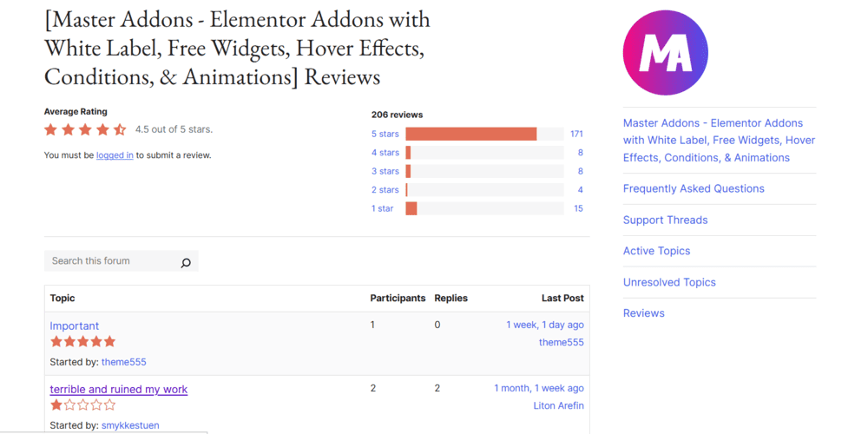Filter reviews by 5 stars
Image resolution: width=868 pixels, height=434 pixels.
385,134
